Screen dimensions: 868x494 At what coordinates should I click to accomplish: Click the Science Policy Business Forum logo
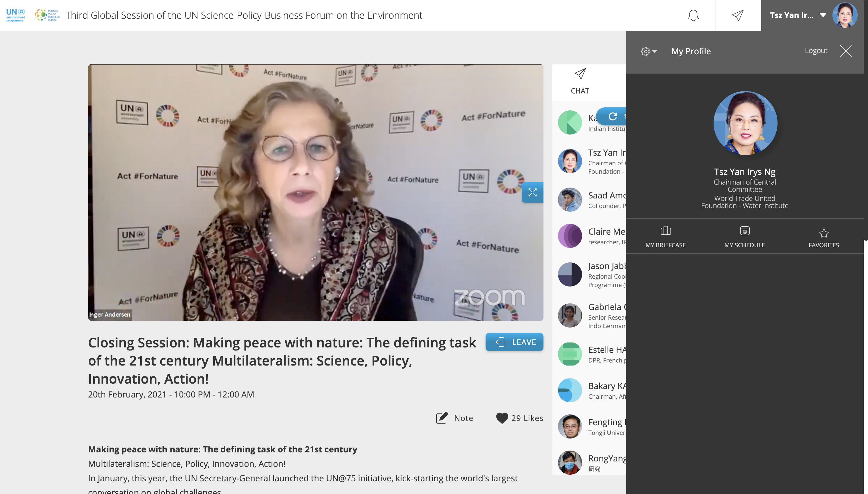[47, 15]
